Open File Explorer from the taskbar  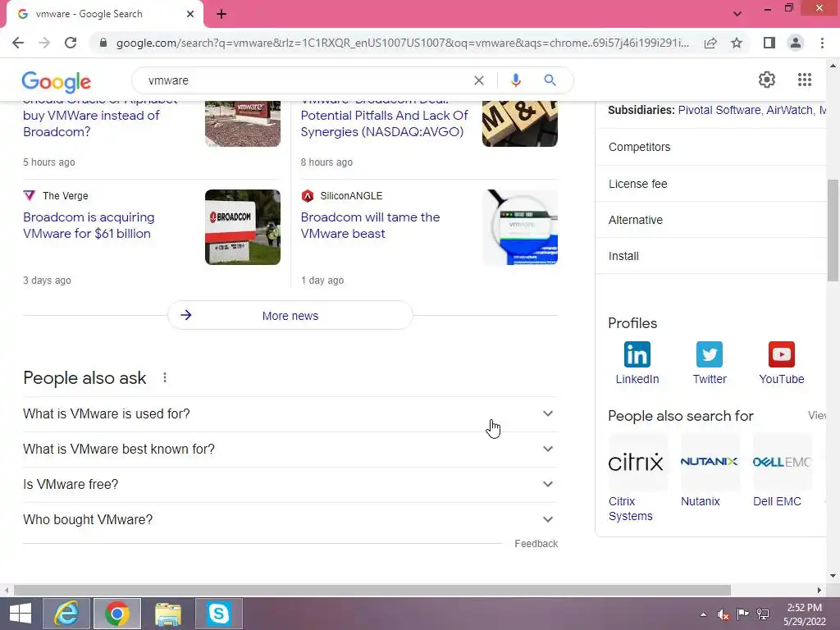[167, 614]
